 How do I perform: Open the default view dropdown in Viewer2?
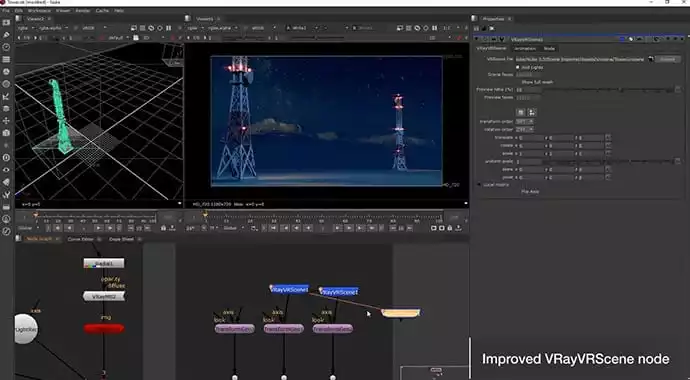point(118,38)
